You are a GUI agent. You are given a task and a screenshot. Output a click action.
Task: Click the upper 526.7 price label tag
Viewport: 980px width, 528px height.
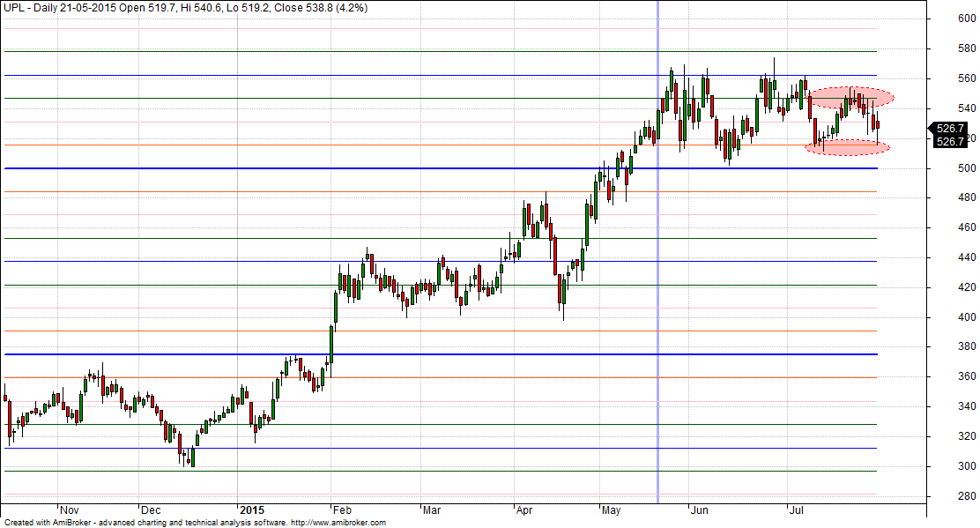point(950,128)
